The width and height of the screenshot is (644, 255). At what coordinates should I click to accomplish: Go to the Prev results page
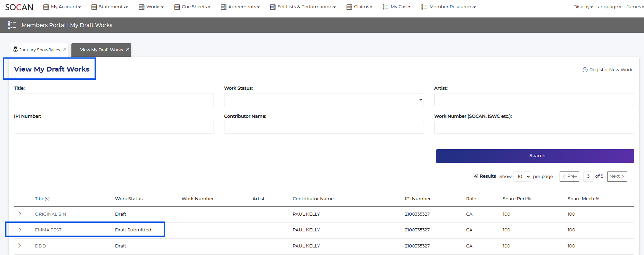coord(569,177)
